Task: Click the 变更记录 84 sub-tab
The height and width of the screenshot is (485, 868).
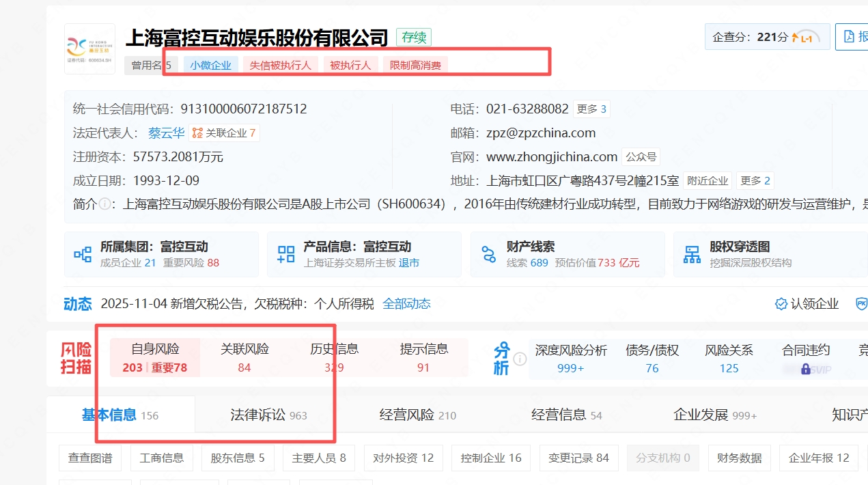Action: coord(579,458)
